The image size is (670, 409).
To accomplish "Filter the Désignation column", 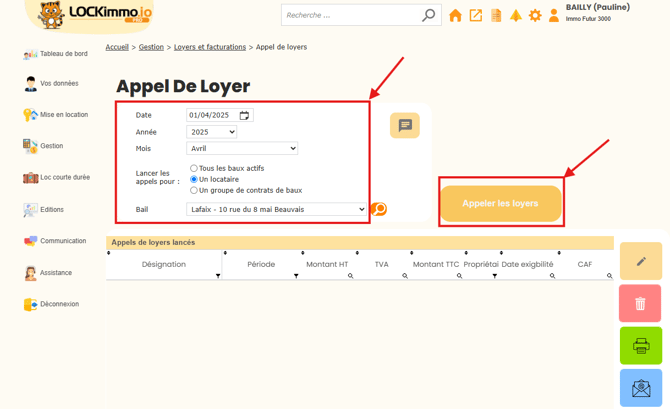I will [x=218, y=276].
